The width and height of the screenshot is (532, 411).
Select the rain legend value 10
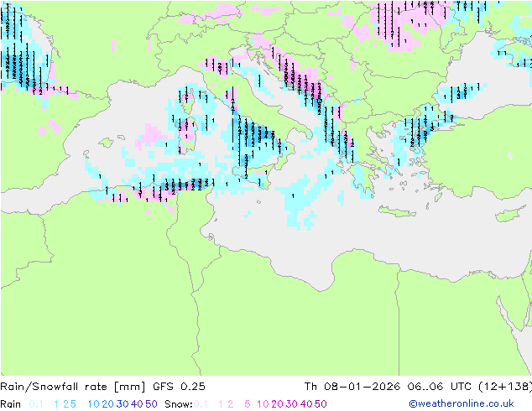coord(93,404)
